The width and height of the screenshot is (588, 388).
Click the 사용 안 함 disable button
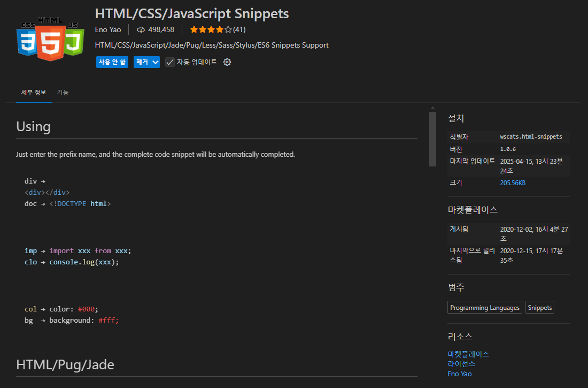[112, 63]
